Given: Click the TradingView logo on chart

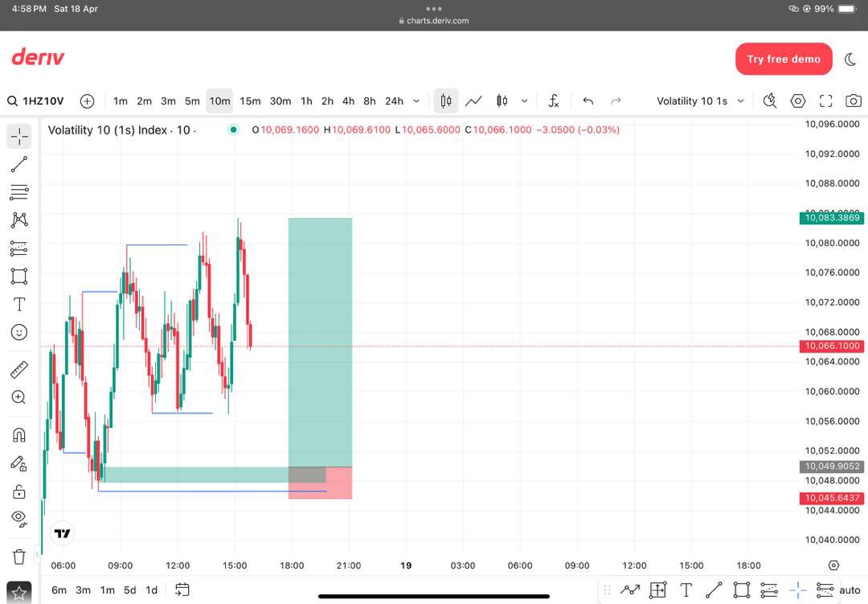Looking at the screenshot, I should (x=62, y=533).
